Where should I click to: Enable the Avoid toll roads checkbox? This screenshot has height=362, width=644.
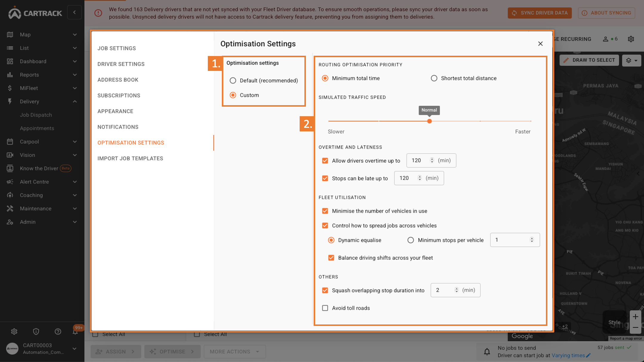pos(325,308)
